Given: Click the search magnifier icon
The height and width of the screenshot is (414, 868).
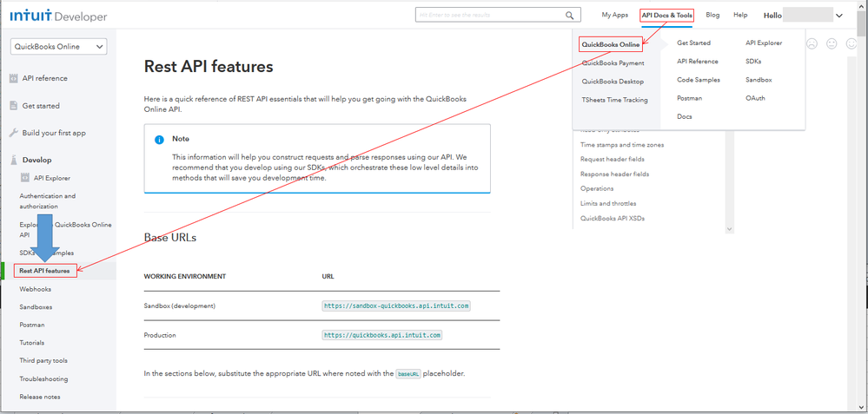Looking at the screenshot, I should (569, 15).
